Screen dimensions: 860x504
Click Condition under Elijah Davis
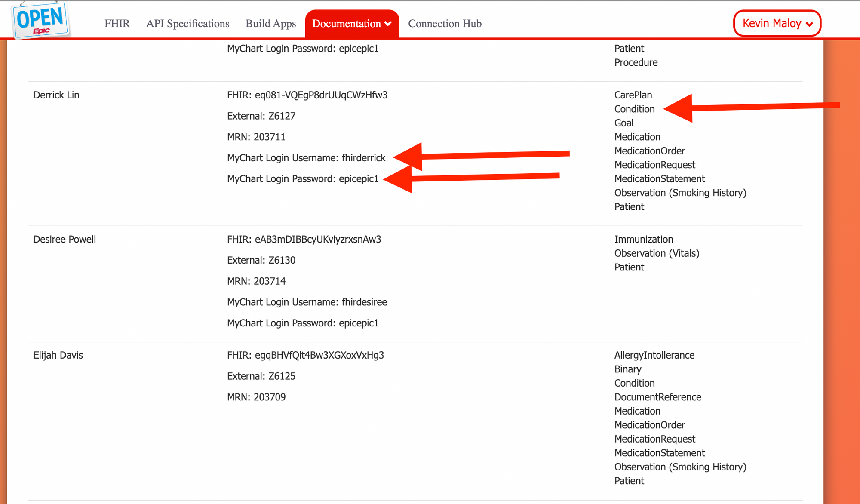[x=634, y=383]
